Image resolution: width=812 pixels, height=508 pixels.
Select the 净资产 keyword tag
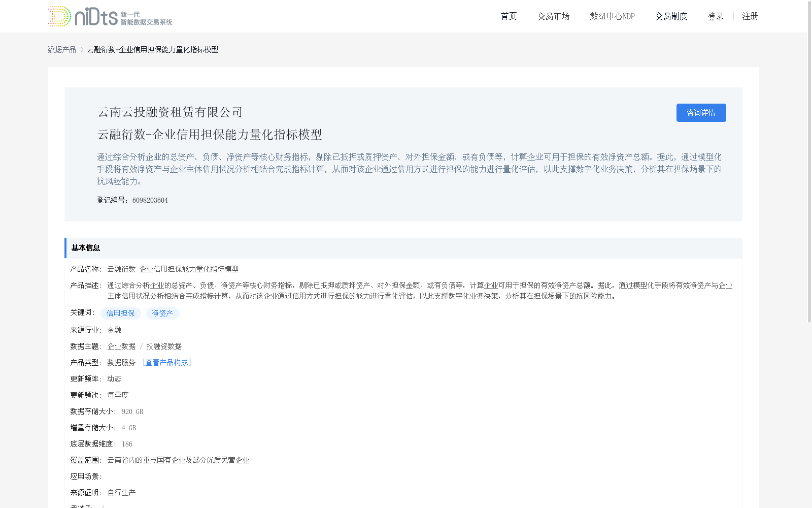162,313
